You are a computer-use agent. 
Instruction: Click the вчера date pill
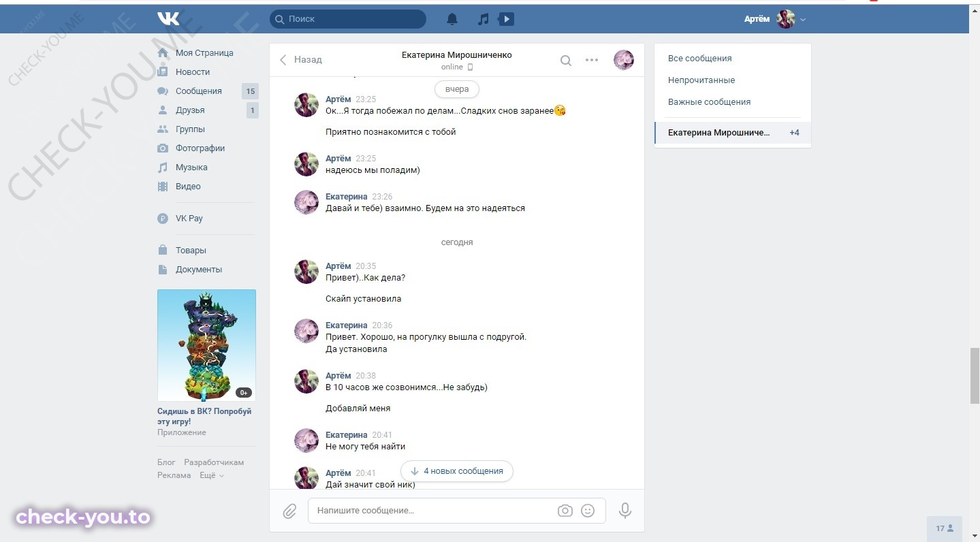(x=457, y=89)
